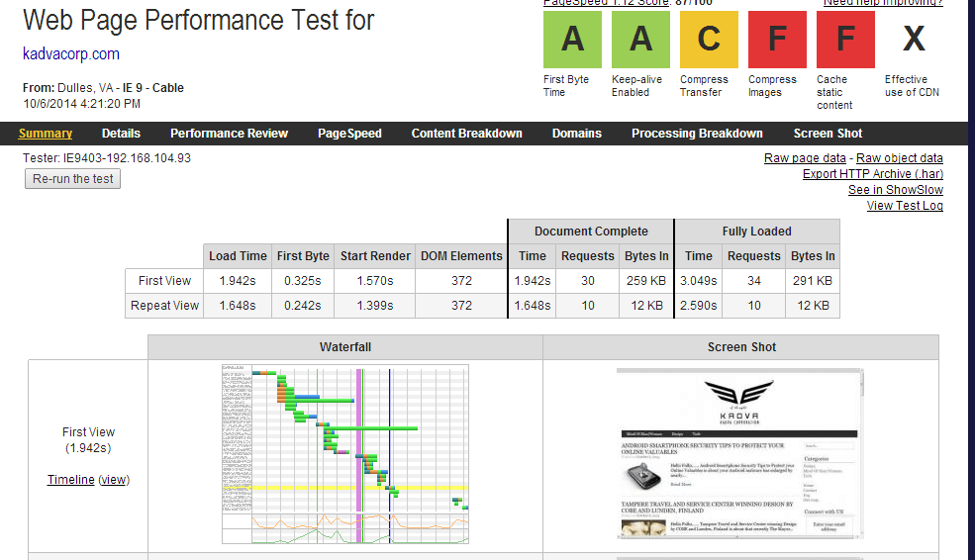This screenshot has width=975, height=560.
Task: Open the Raw object data link
Action: pos(899,158)
